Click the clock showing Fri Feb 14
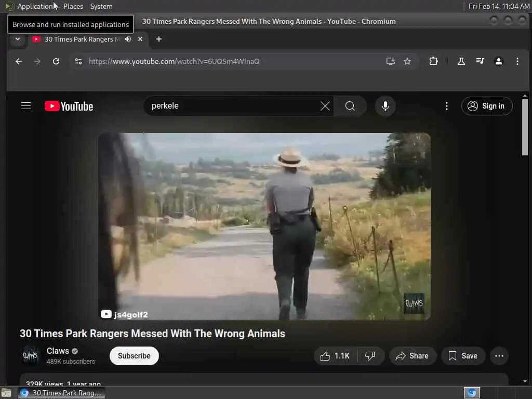This screenshot has height=399, width=532. tap(499, 6)
